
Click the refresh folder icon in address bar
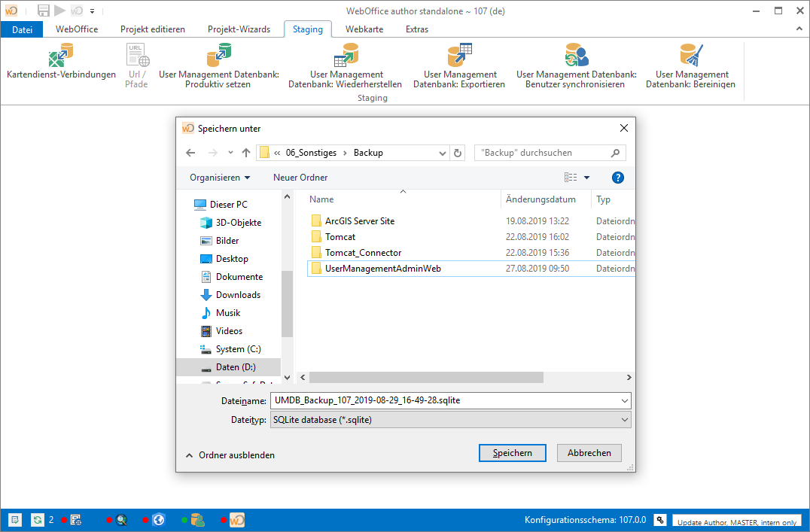click(x=457, y=153)
